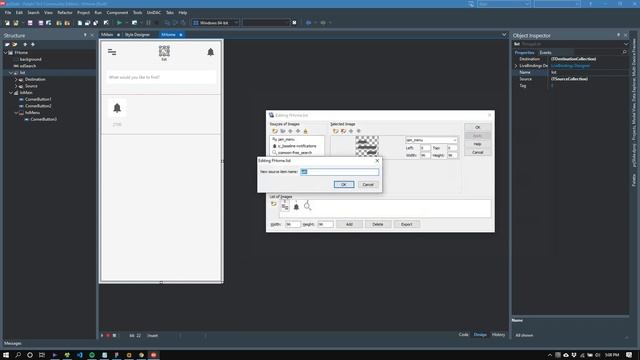Open the Run menu
The width and height of the screenshot is (640, 360).
(98, 13)
